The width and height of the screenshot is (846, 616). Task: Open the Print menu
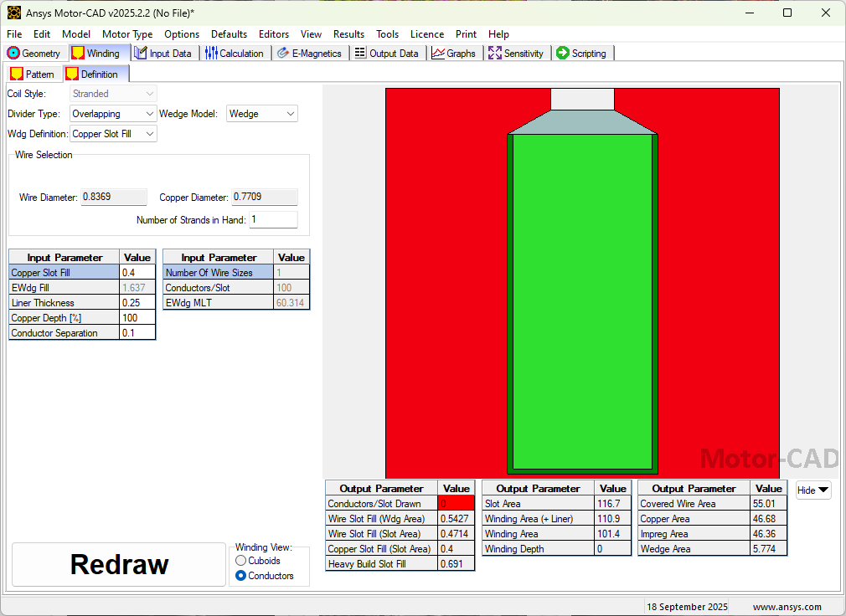point(466,34)
